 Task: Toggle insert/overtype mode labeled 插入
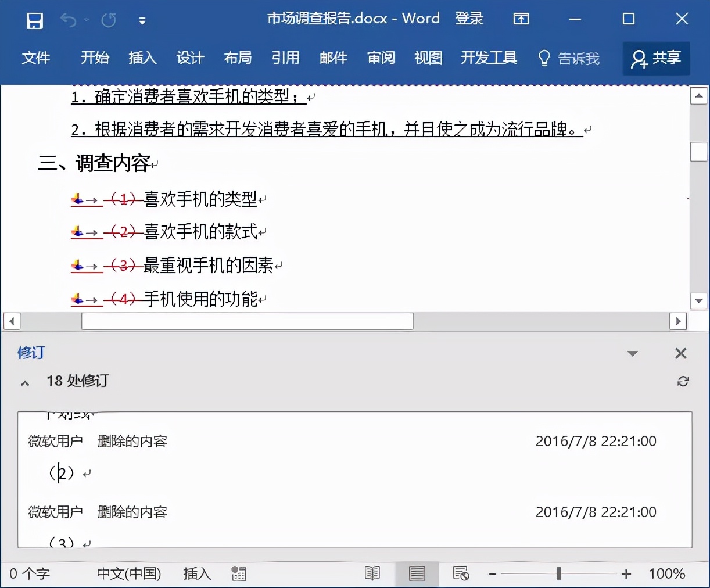pos(197,573)
